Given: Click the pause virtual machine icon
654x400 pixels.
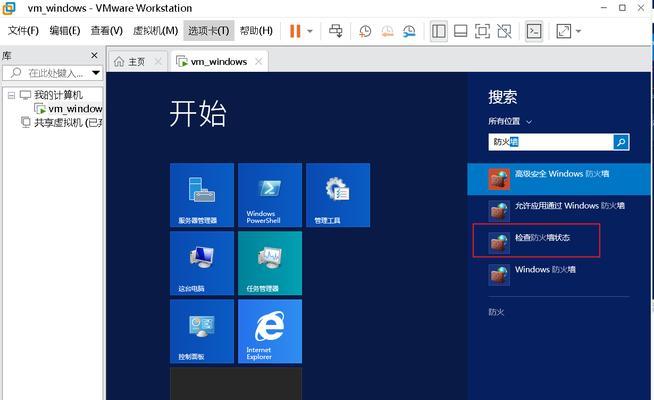Looking at the screenshot, I should 295,31.
